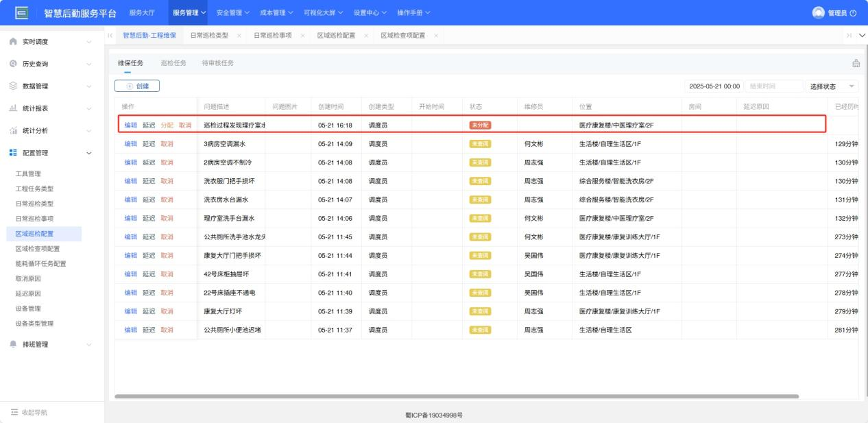Image resolution: width=868 pixels, height=423 pixels.
Task: Expand the 设置中心 top menu
Action: [x=370, y=12]
